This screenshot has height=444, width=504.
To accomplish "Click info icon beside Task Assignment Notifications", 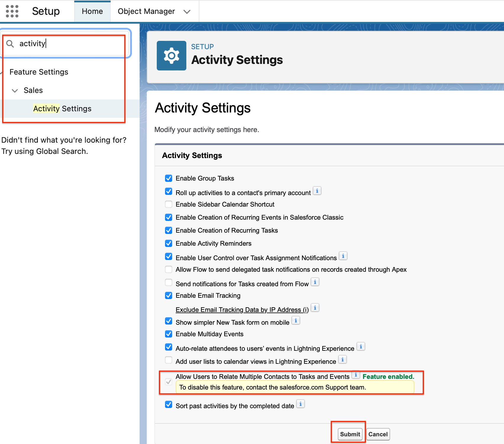I will [x=343, y=256].
